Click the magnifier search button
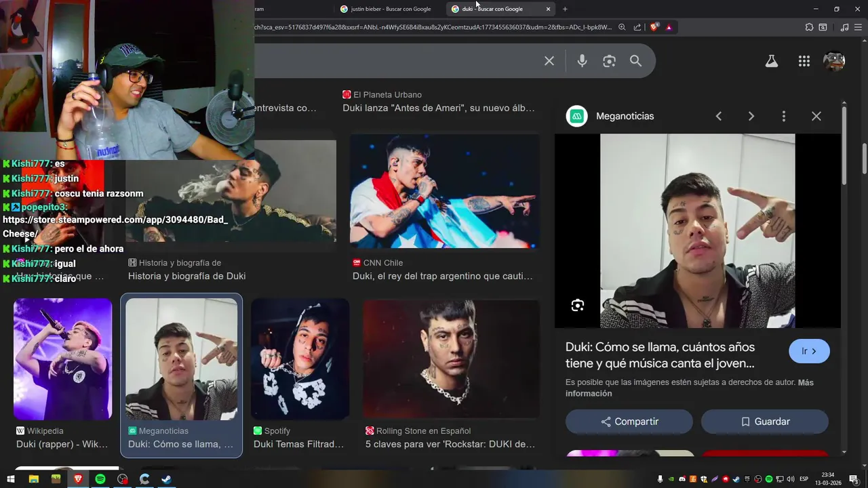Viewport: 868px width, 488px height. 635,61
